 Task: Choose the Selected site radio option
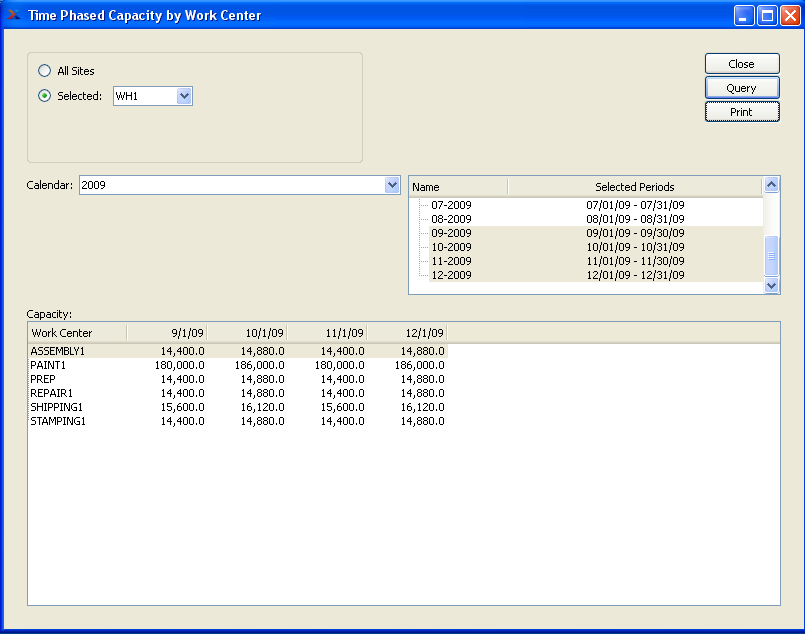point(44,96)
